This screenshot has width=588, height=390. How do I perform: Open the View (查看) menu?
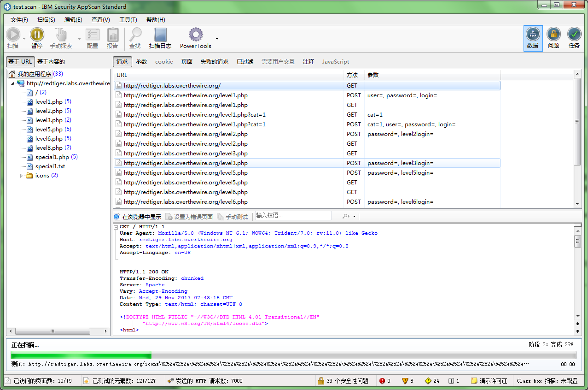coord(101,20)
